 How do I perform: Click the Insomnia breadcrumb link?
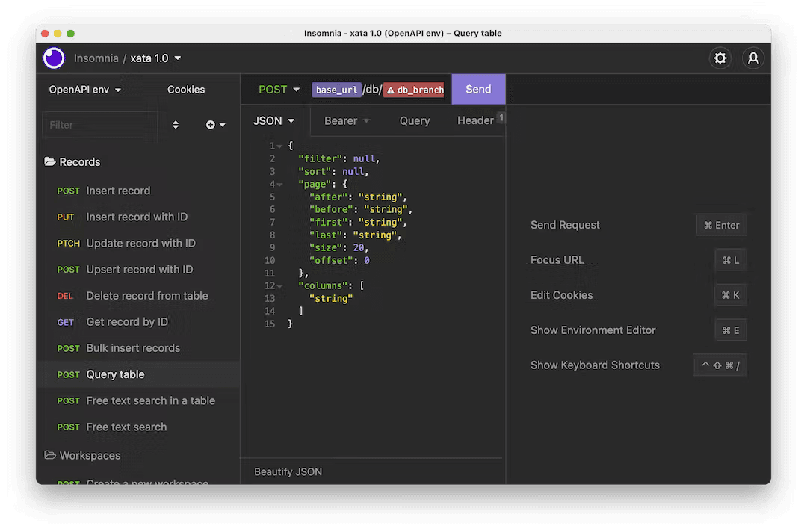[96, 58]
